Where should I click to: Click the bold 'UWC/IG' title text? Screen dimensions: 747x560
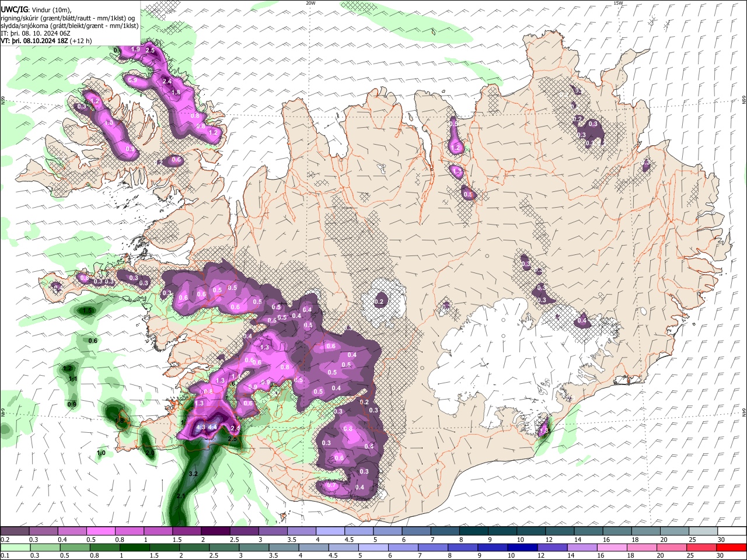(x=14, y=9)
